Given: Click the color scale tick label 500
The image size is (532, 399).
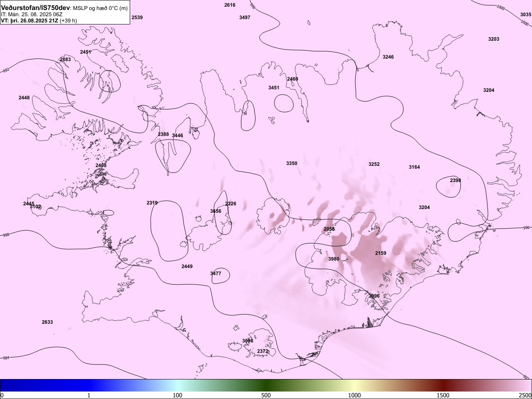Looking at the screenshot, I should pos(266,395).
